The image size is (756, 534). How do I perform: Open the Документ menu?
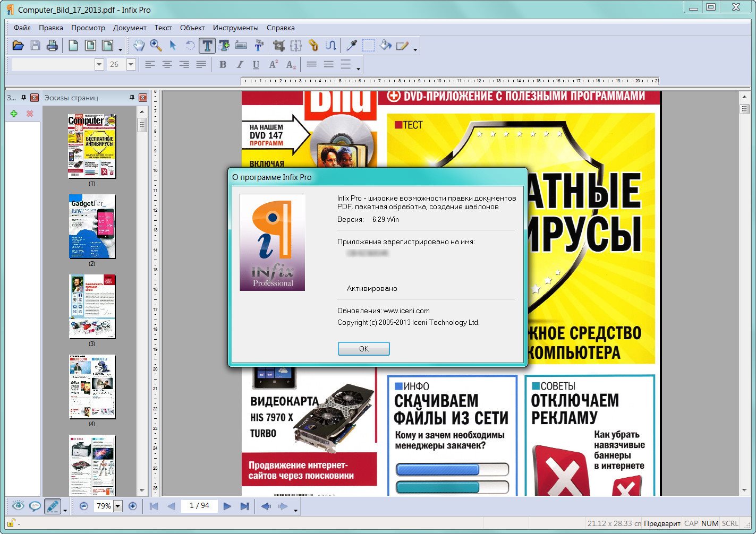(x=130, y=28)
